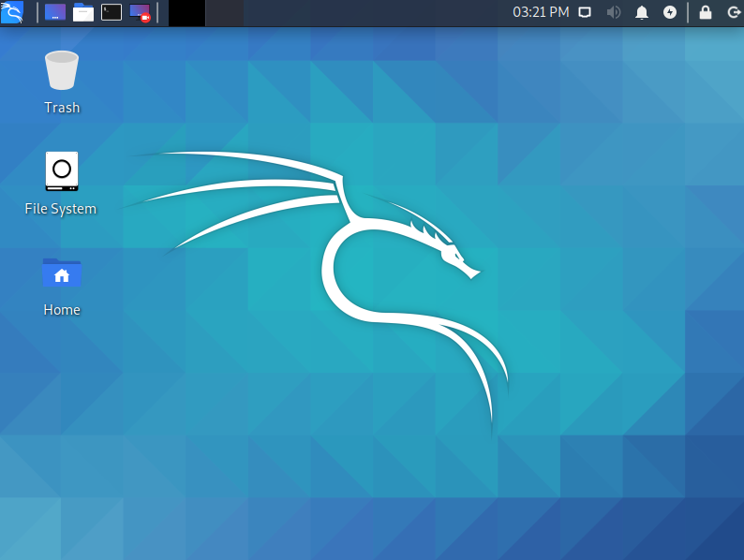Click the log out icon
The width and height of the screenshot is (744, 560).
click(x=734, y=12)
